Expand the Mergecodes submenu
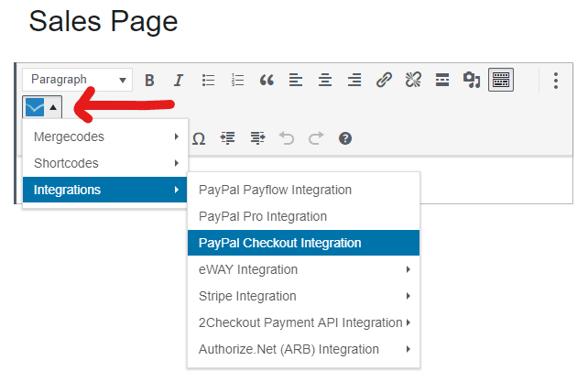Viewport: 588px width, 382px height. [105, 136]
